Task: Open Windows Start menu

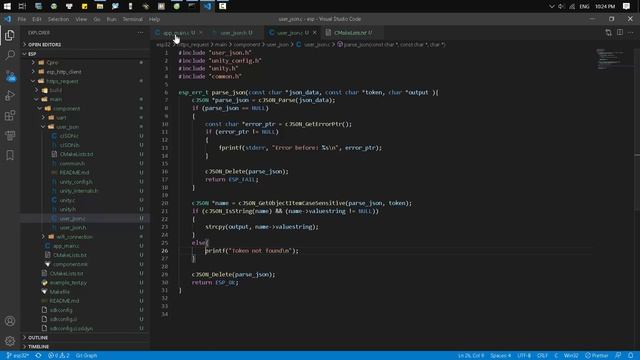Action: point(7,6)
